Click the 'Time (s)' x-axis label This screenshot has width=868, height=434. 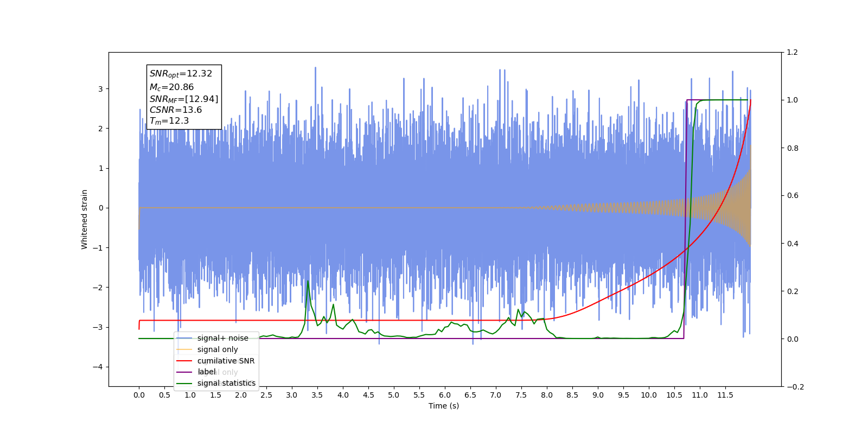(444, 406)
